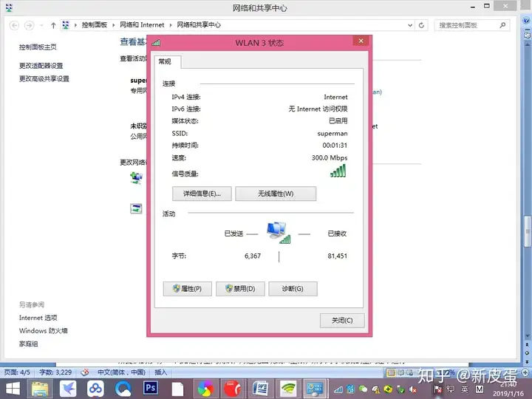Click the action center flag tray icon

click(438, 389)
